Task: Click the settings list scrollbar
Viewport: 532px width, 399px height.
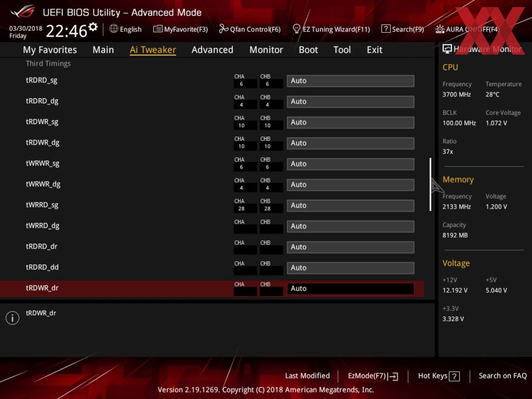Action: pos(430,184)
